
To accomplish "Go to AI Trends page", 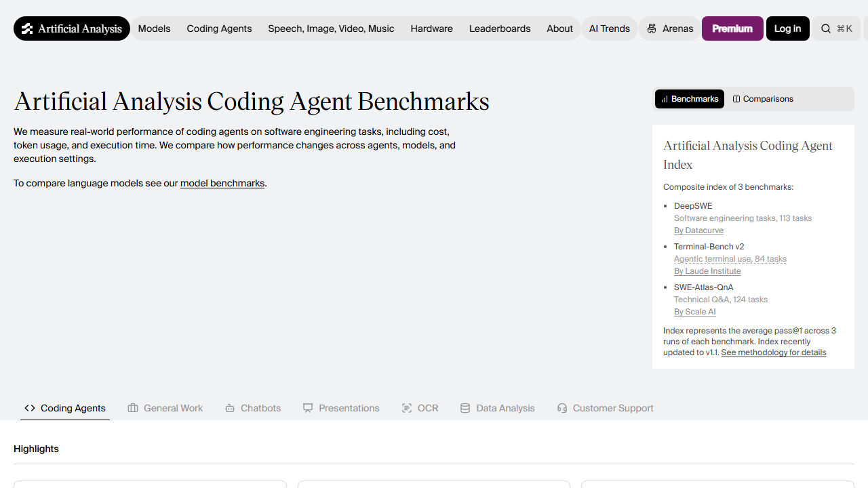I will click(610, 28).
